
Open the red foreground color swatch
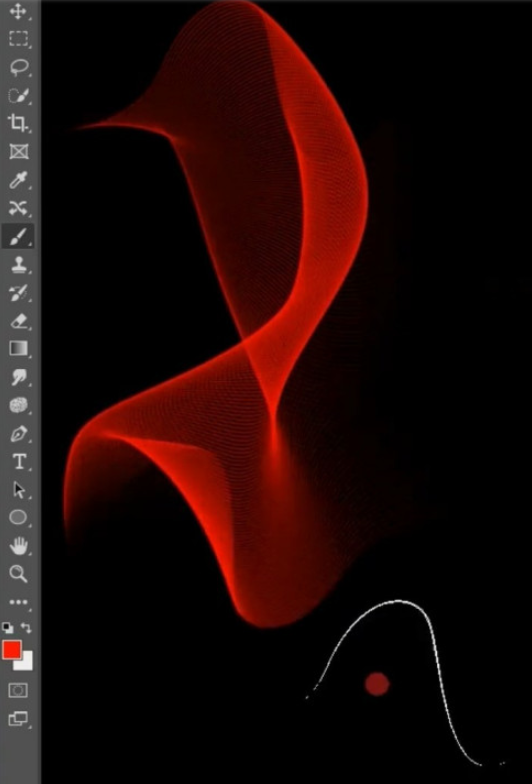[x=10, y=649]
